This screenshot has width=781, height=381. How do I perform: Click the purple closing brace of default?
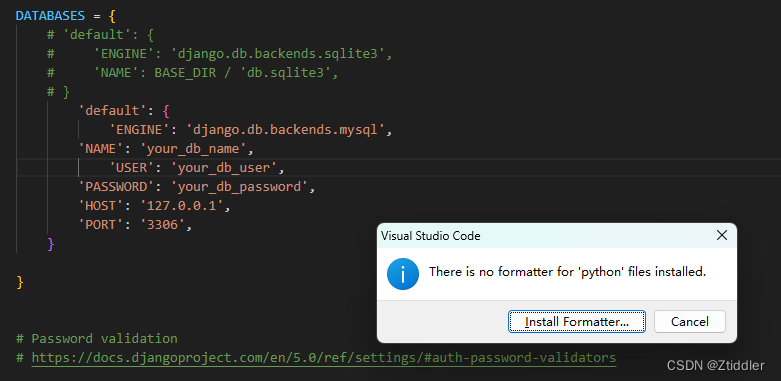tap(50, 244)
